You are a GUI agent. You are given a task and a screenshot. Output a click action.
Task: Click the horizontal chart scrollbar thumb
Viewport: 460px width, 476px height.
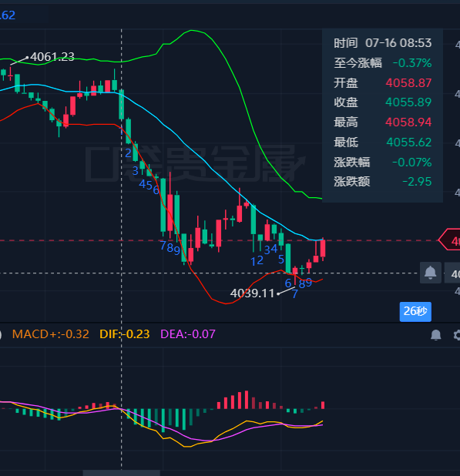pyautogui.click(x=122, y=473)
